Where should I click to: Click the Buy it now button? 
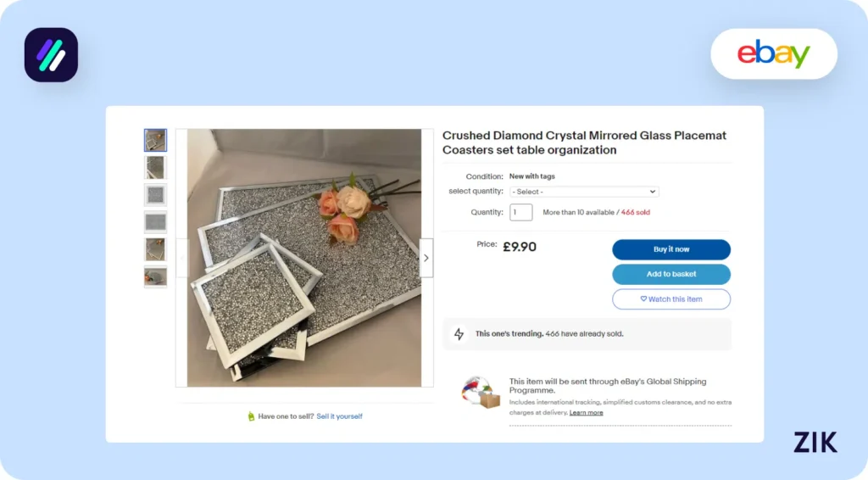point(671,249)
